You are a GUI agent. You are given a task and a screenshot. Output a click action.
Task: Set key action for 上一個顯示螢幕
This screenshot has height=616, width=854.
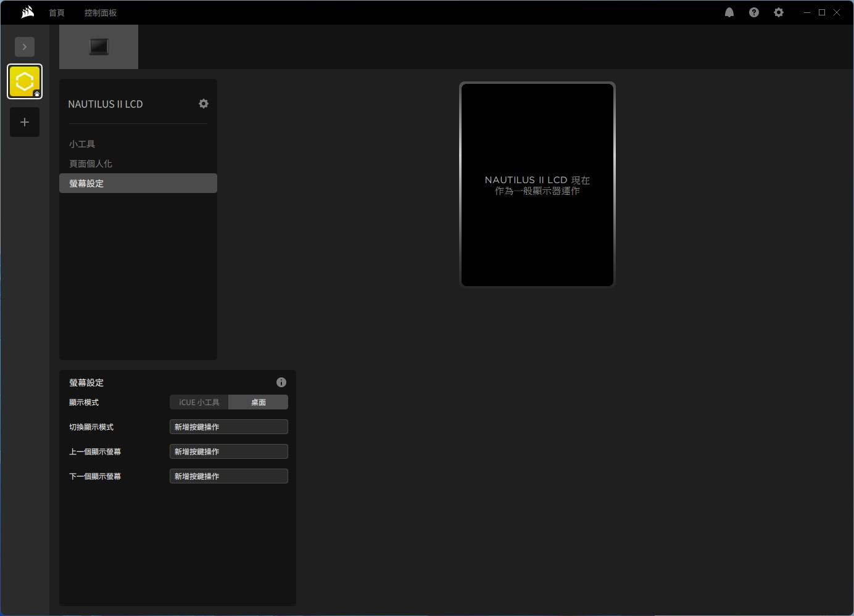[x=229, y=451]
